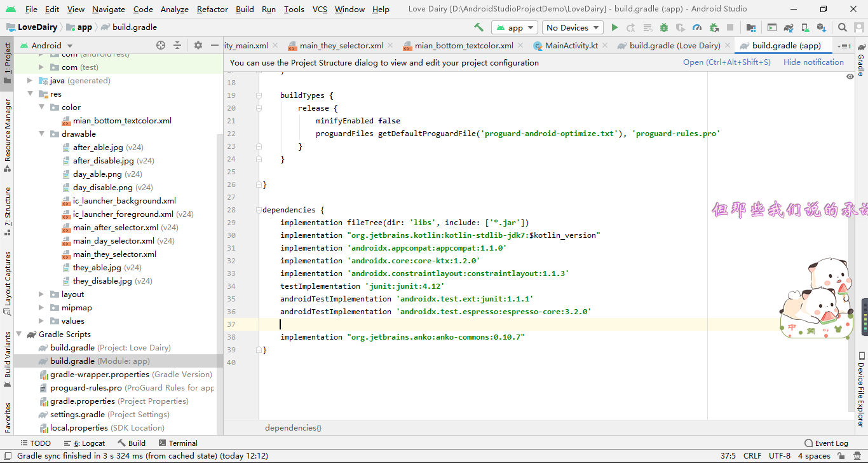This screenshot has height=463, width=868.
Task: Open the SDK Manager icon
Action: click(822, 27)
